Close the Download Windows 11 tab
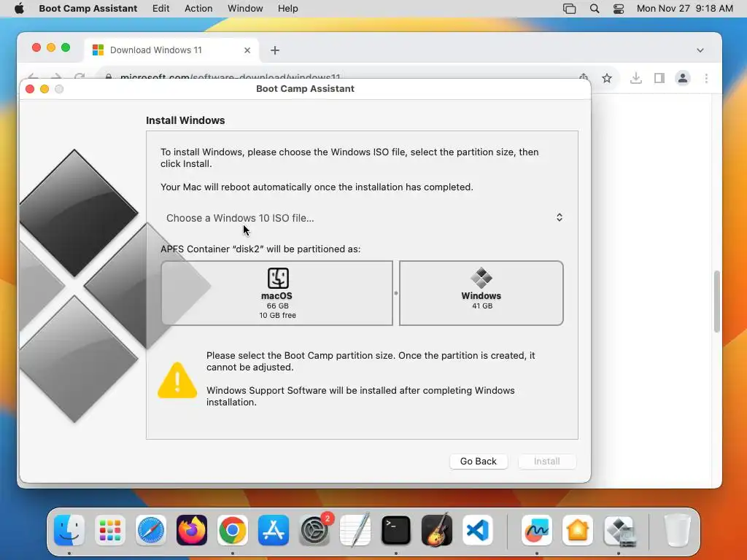Viewport: 747px width, 560px height. pyautogui.click(x=247, y=50)
